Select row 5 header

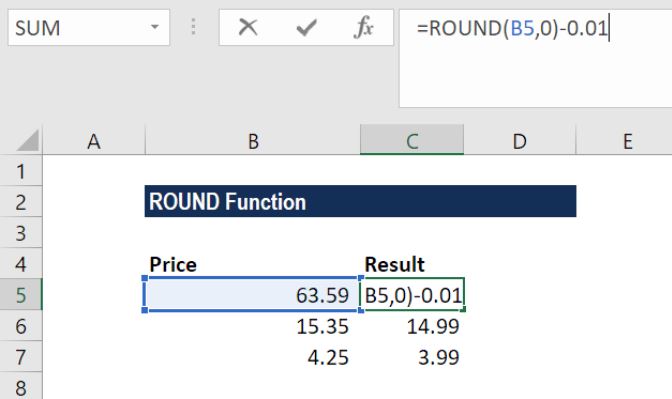tap(21, 294)
